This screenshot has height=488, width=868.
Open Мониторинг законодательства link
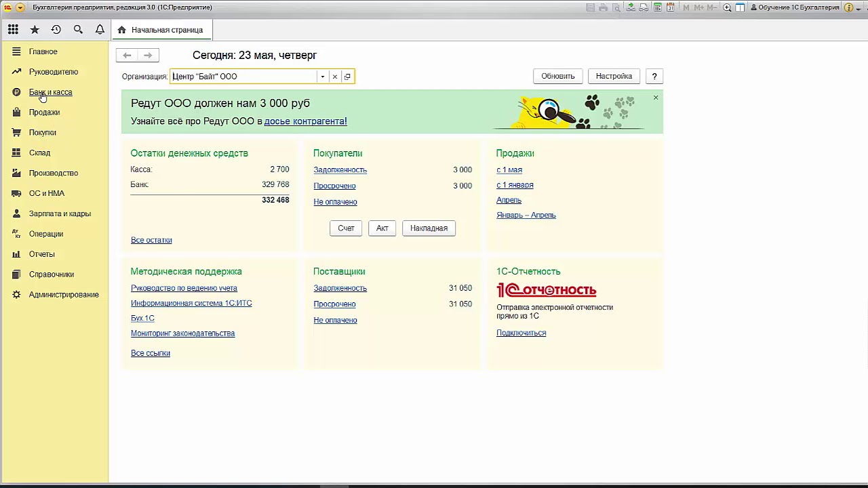(182, 333)
